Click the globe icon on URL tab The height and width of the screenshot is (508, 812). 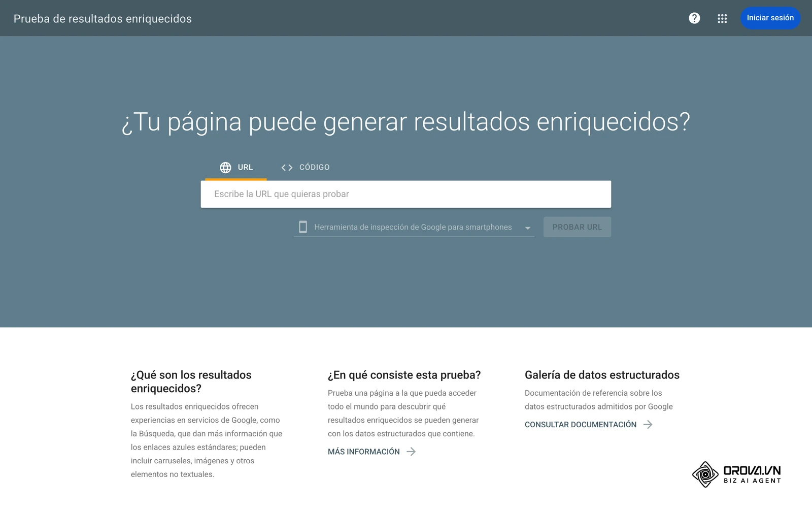(x=225, y=167)
